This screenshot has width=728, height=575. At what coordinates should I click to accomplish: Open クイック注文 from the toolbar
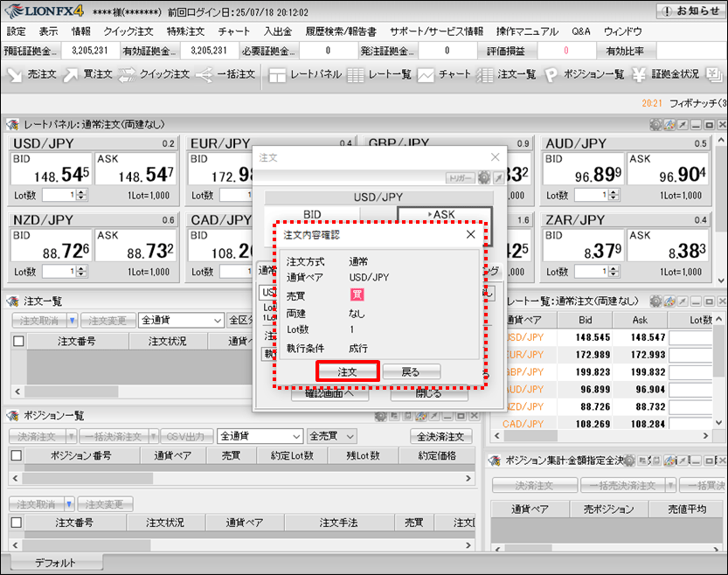tap(154, 74)
